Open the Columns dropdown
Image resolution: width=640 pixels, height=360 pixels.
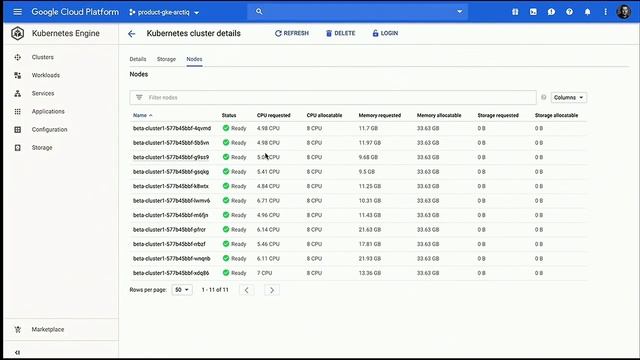pos(569,98)
